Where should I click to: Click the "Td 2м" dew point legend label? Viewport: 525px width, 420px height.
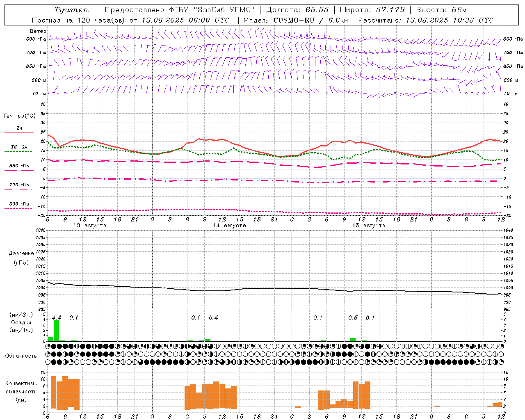[x=19, y=147]
